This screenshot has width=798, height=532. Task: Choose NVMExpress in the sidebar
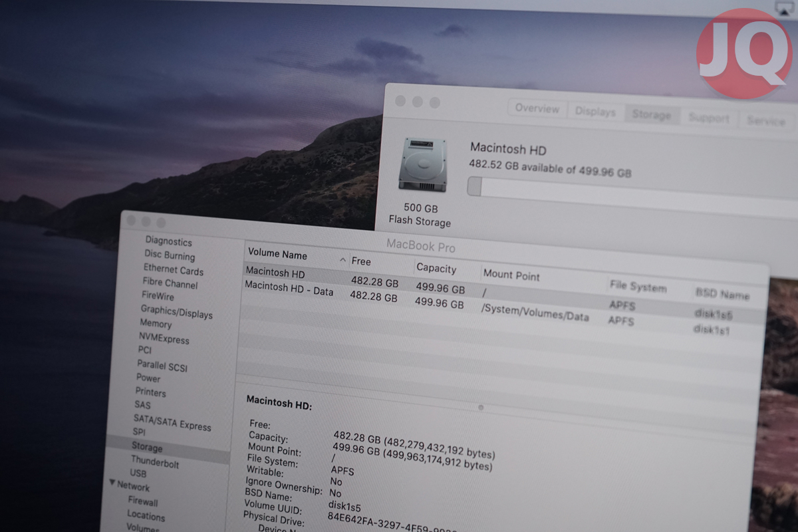pyautogui.click(x=164, y=338)
